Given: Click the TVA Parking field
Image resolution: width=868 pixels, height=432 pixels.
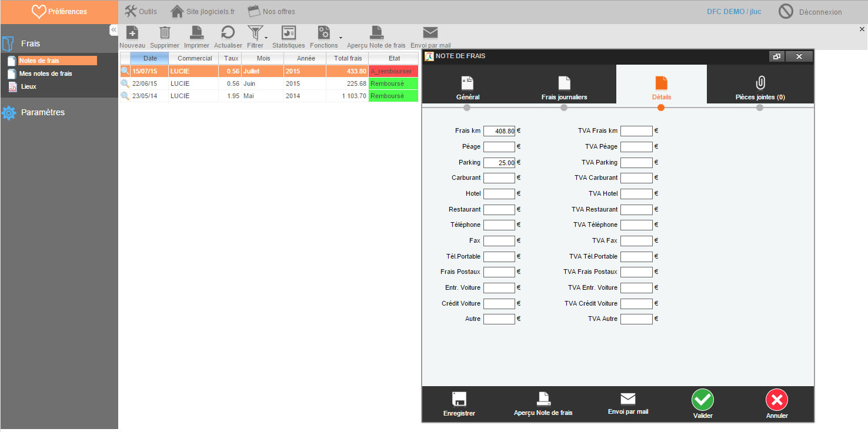Looking at the screenshot, I should point(636,162).
